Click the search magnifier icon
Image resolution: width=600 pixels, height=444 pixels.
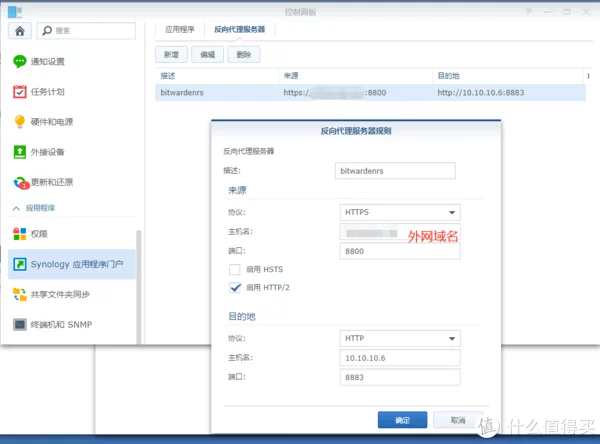47,31
